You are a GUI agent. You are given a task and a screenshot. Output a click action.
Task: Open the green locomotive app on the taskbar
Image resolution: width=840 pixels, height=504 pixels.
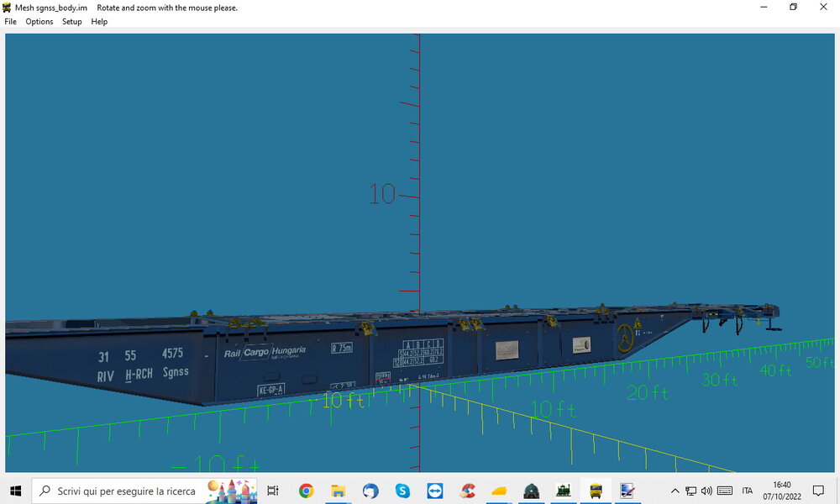pyautogui.click(x=563, y=491)
